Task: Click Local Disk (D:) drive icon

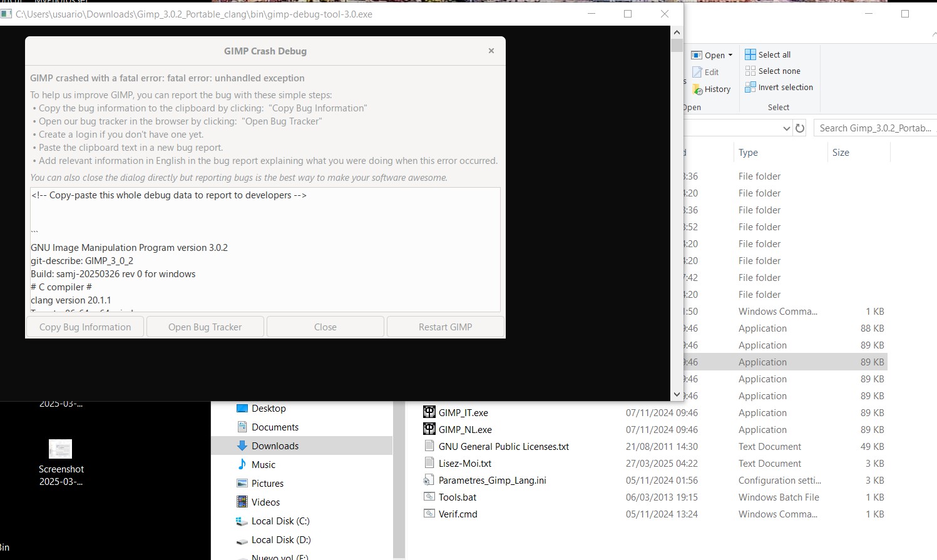Action: point(242,540)
